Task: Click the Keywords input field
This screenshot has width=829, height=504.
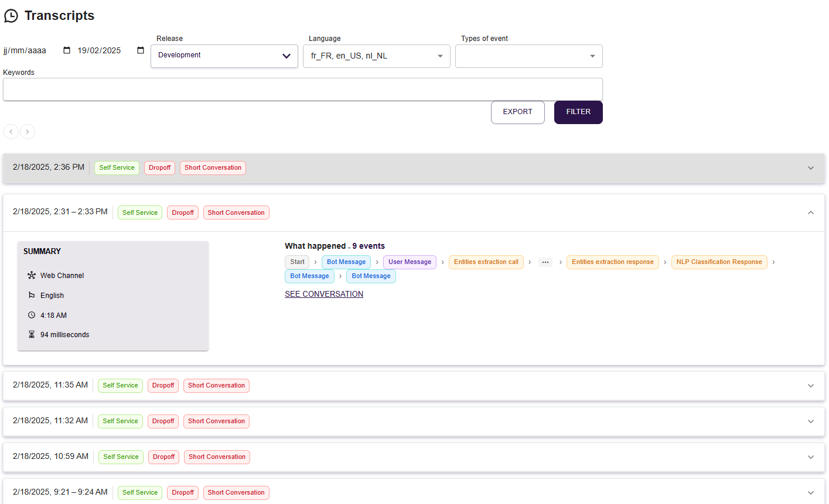Action: [303, 90]
